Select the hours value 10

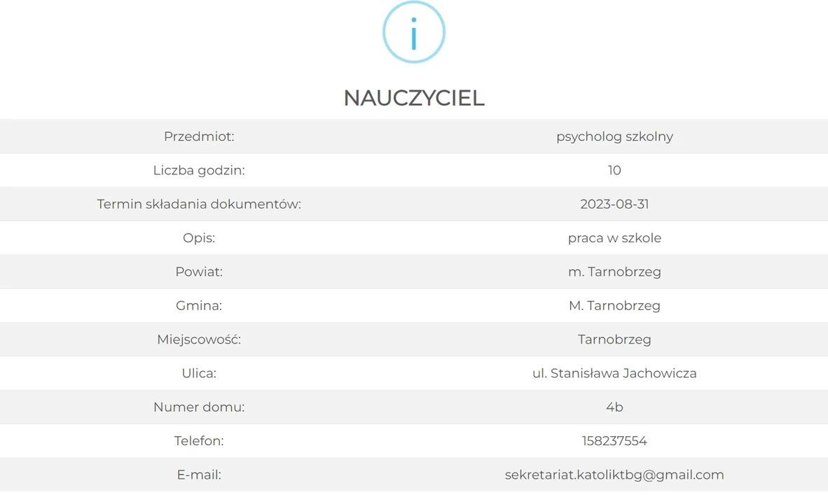click(x=614, y=170)
